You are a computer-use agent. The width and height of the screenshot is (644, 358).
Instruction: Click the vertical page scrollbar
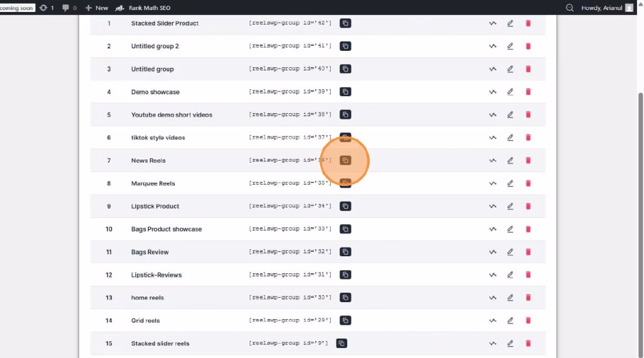(640, 188)
